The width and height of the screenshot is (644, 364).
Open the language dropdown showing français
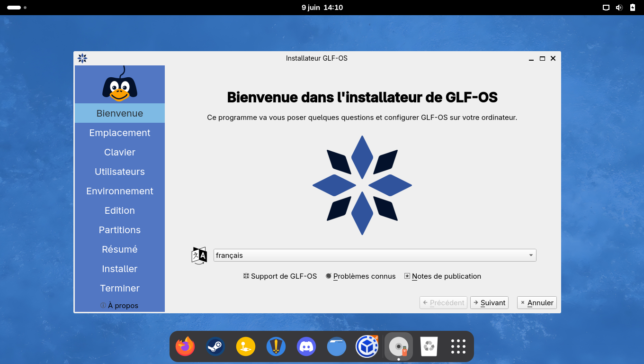point(375,255)
